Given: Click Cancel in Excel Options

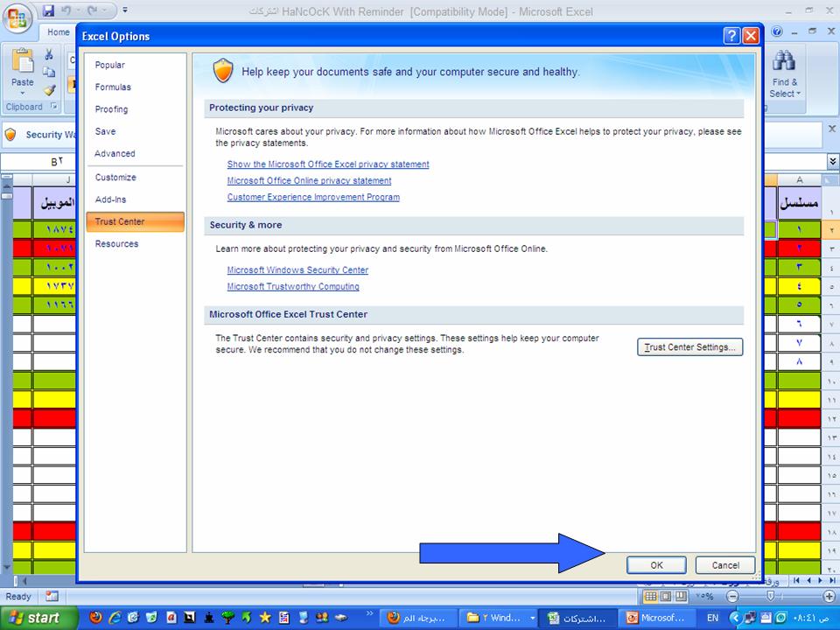Looking at the screenshot, I should click(x=725, y=565).
